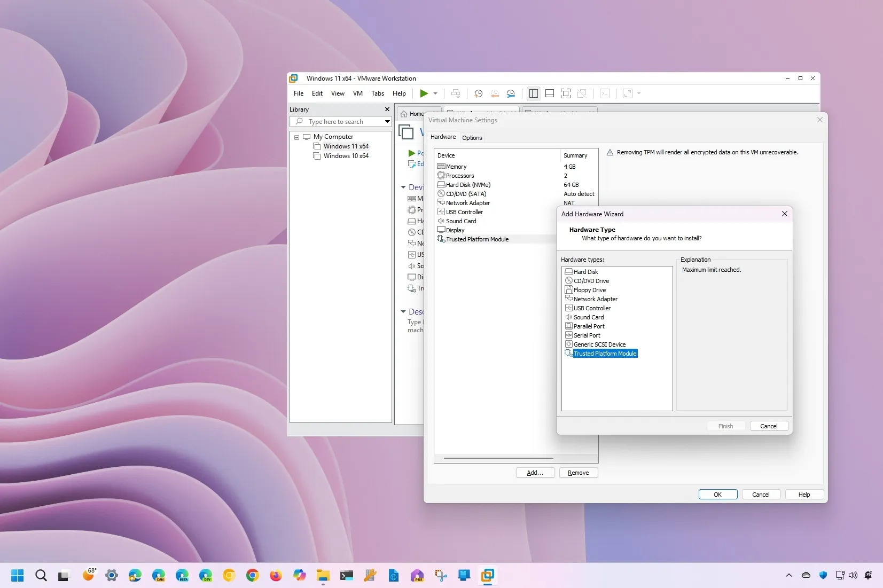The image size is (883, 588).
Task: Toggle the Library panel visibility
Action: 534,93
